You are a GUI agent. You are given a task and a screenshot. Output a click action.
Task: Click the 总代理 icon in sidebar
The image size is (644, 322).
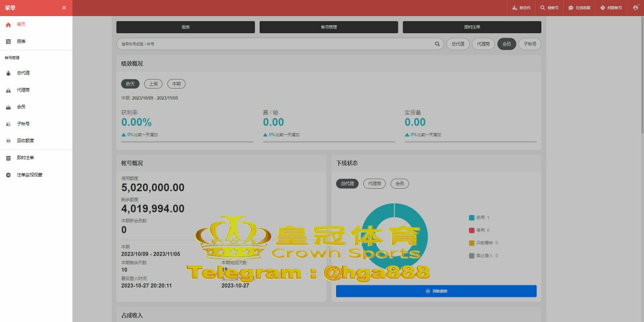point(8,73)
